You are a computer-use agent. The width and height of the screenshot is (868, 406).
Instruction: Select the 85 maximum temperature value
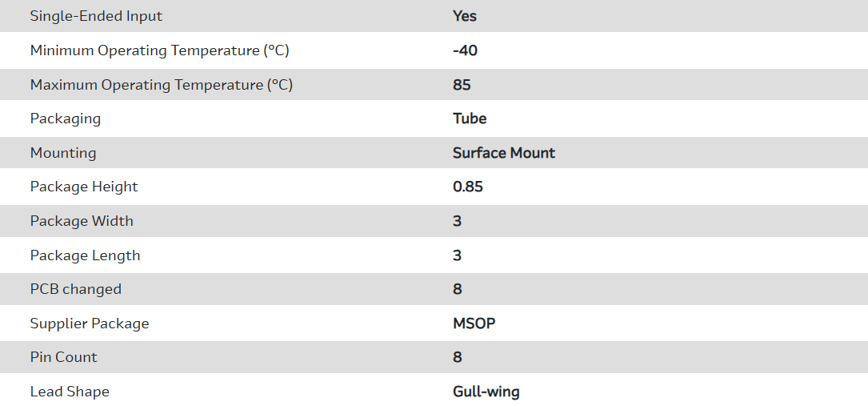(462, 85)
